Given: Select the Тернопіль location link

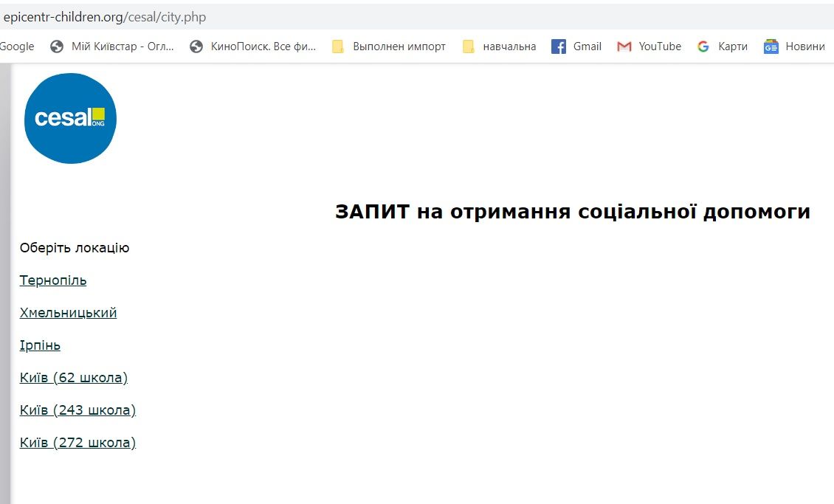Looking at the screenshot, I should coord(53,280).
